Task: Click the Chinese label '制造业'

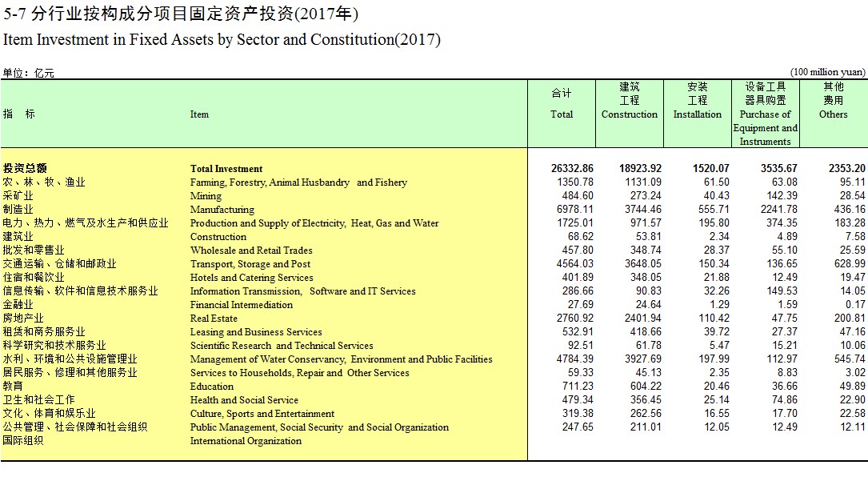Action: [18, 210]
